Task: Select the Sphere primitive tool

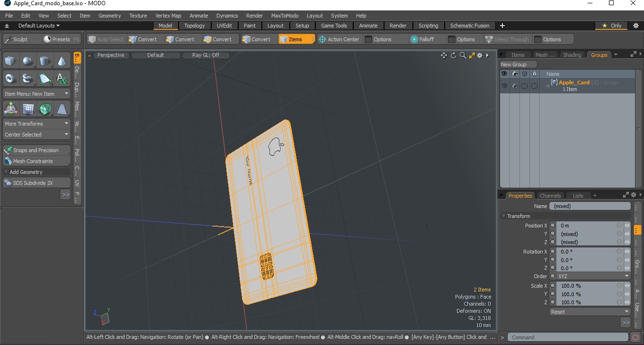Action: (27, 61)
